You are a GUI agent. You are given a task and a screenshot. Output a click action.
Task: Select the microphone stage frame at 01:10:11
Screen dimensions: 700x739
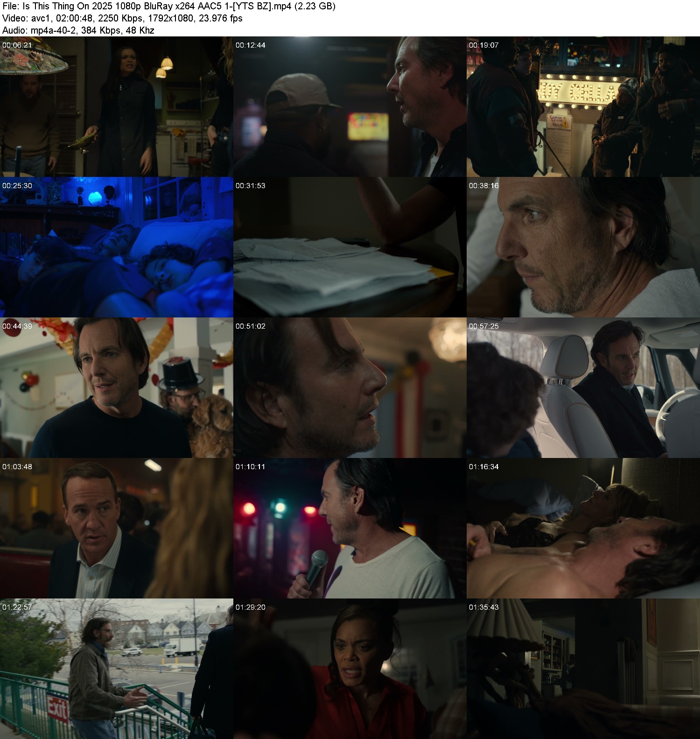pyautogui.click(x=350, y=528)
